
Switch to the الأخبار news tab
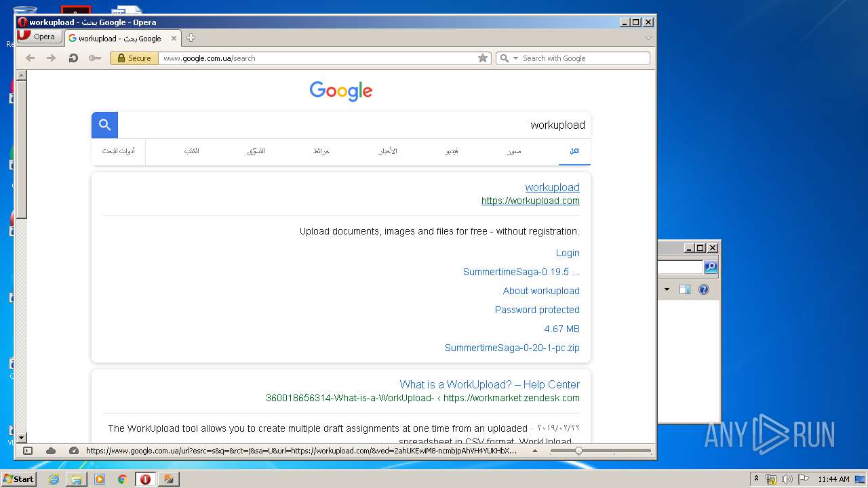tap(388, 151)
